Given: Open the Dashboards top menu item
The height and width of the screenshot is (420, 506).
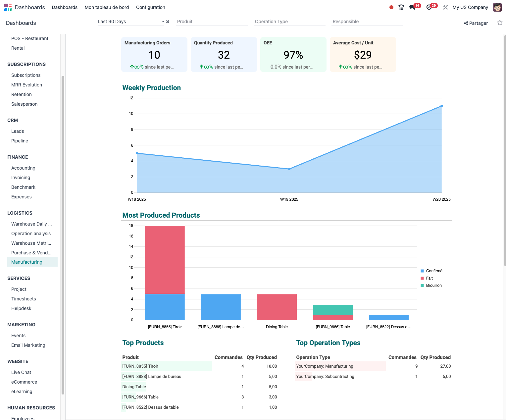Looking at the screenshot, I should pos(65,7).
